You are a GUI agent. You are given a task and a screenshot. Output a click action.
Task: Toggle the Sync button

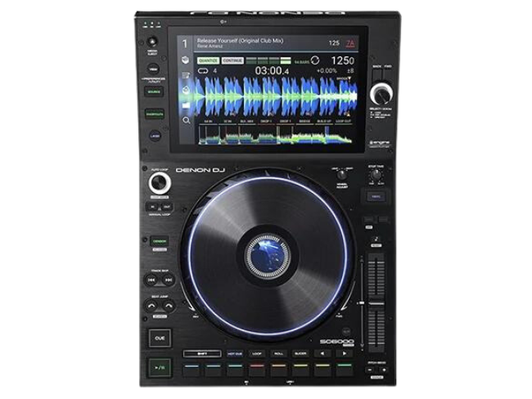[368, 220]
